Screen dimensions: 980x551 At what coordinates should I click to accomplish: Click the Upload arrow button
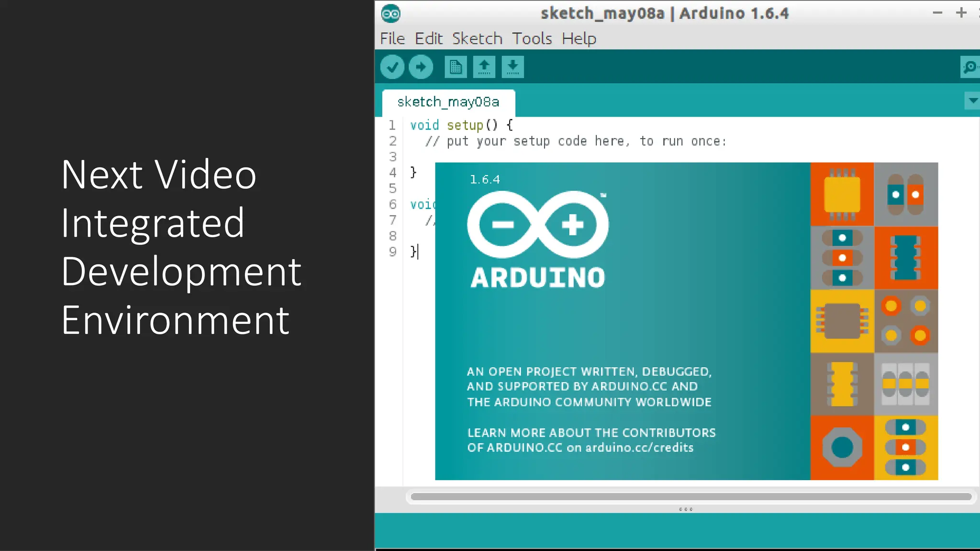pyautogui.click(x=421, y=67)
